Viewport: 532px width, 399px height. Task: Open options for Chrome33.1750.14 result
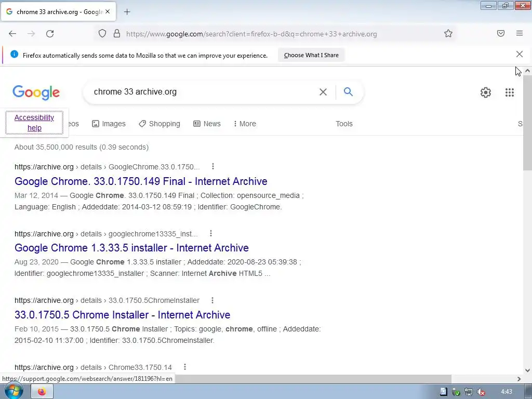tap(185, 367)
